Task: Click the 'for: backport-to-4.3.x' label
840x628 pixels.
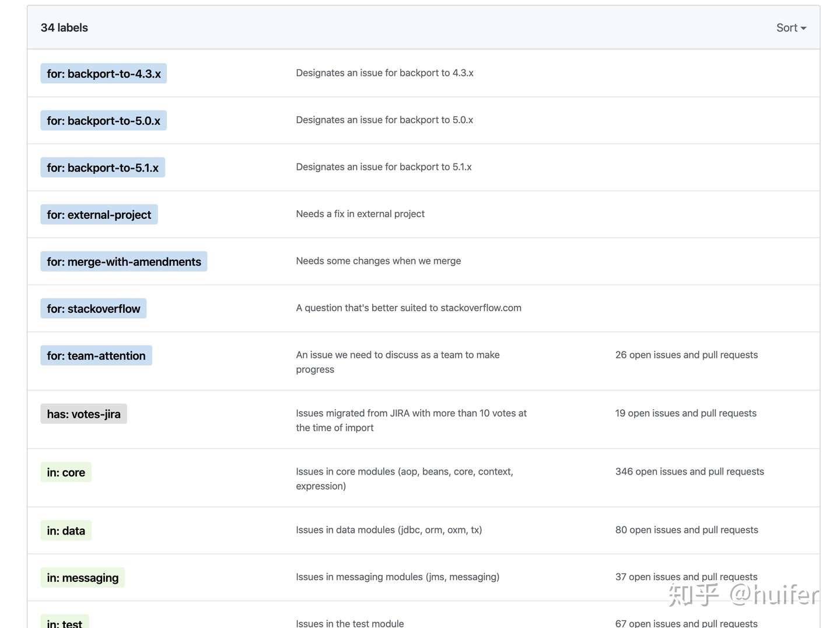Action: coord(104,74)
